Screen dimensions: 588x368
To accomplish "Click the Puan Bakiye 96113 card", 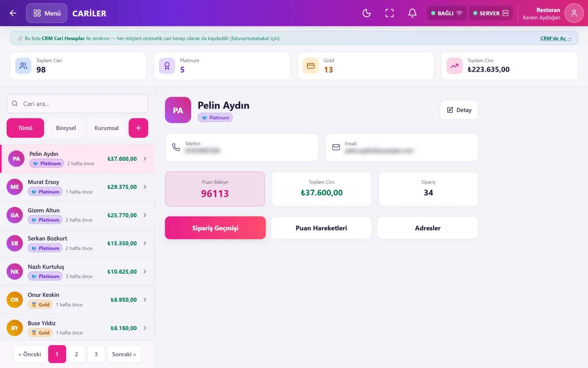I will pyautogui.click(x=215, y=189).
